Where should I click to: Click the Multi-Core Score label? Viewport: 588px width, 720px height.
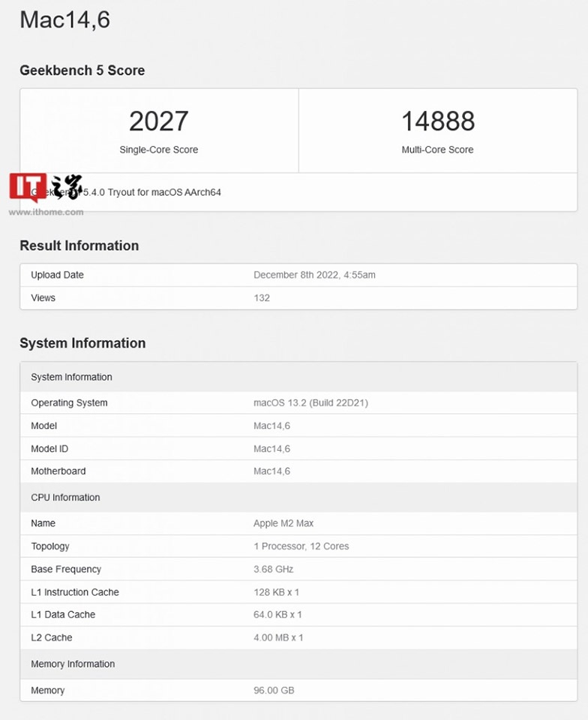(x=437, y=150)
